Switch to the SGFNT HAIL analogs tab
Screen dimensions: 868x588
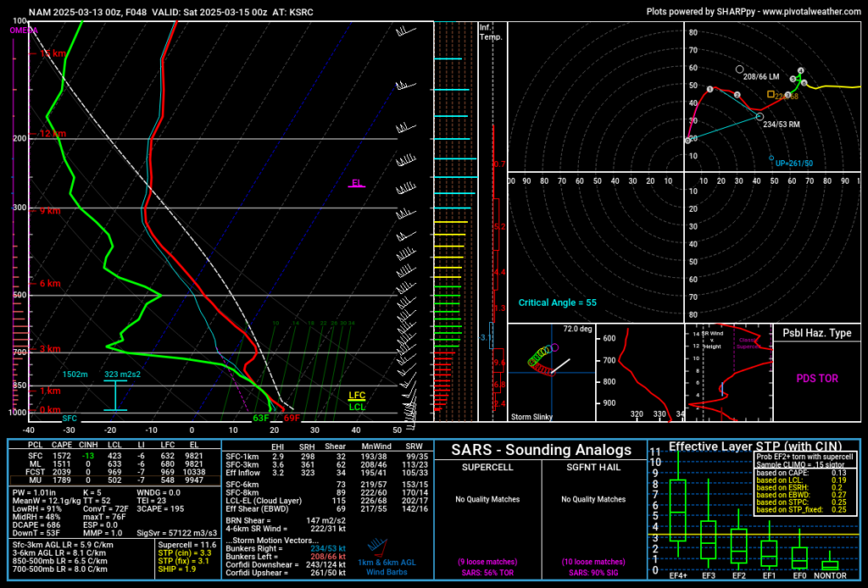pyautogui.click(x=593, y=467)
